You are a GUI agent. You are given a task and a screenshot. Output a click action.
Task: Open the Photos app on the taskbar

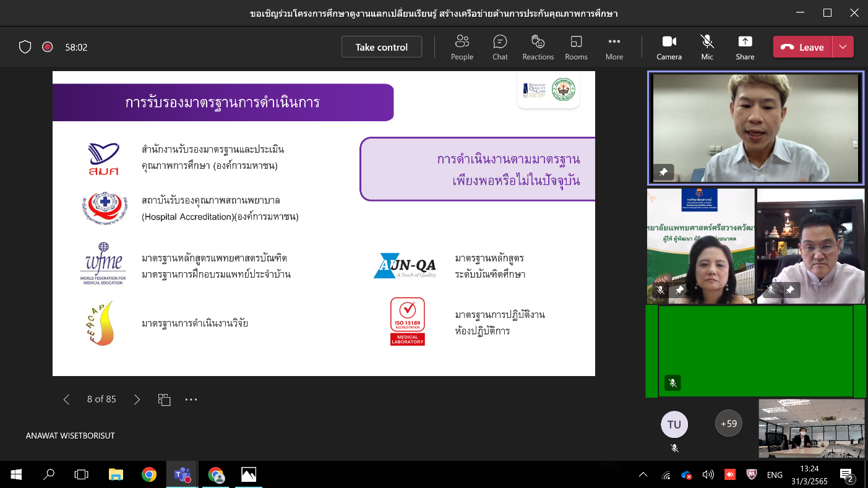tap(249, 474)
